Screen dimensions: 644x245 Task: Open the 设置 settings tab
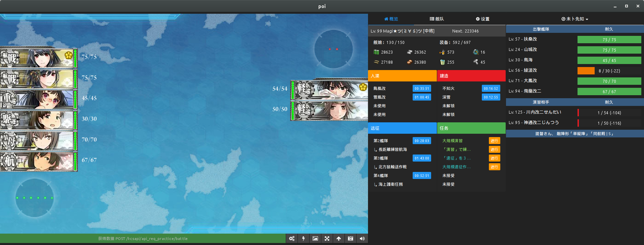(482, 19)
